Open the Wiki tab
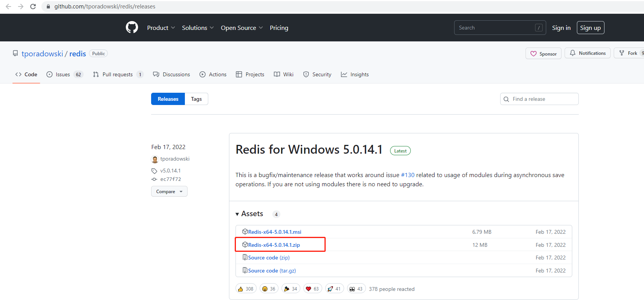 pos(284,74)
